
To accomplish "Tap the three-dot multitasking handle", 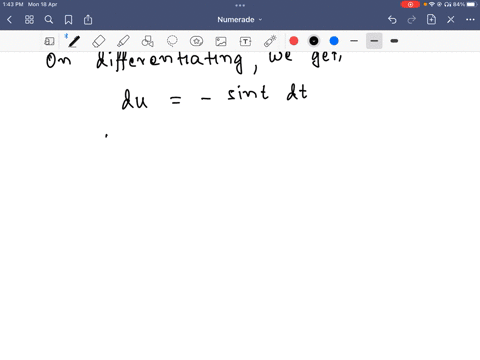I will [240, 5].
